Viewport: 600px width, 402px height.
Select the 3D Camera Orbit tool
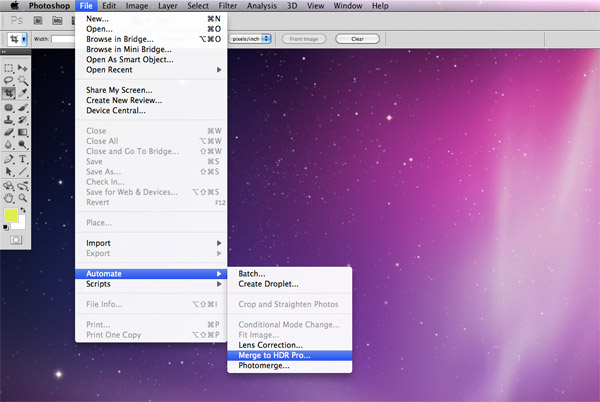[x=23, y=186]
